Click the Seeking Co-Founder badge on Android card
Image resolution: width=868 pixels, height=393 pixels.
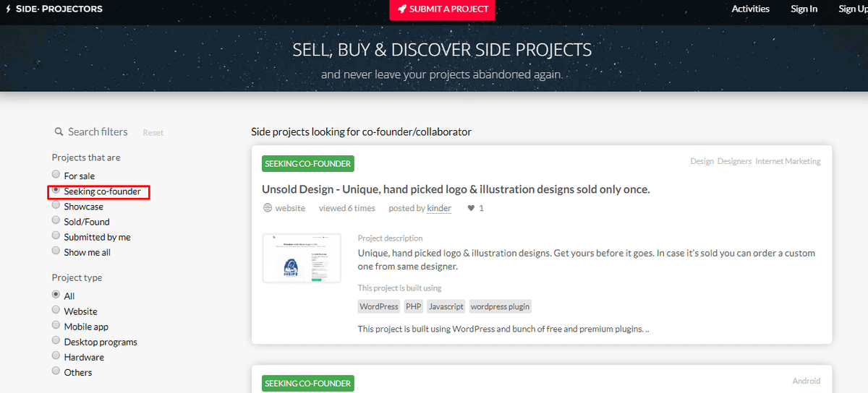coord(308,384)
